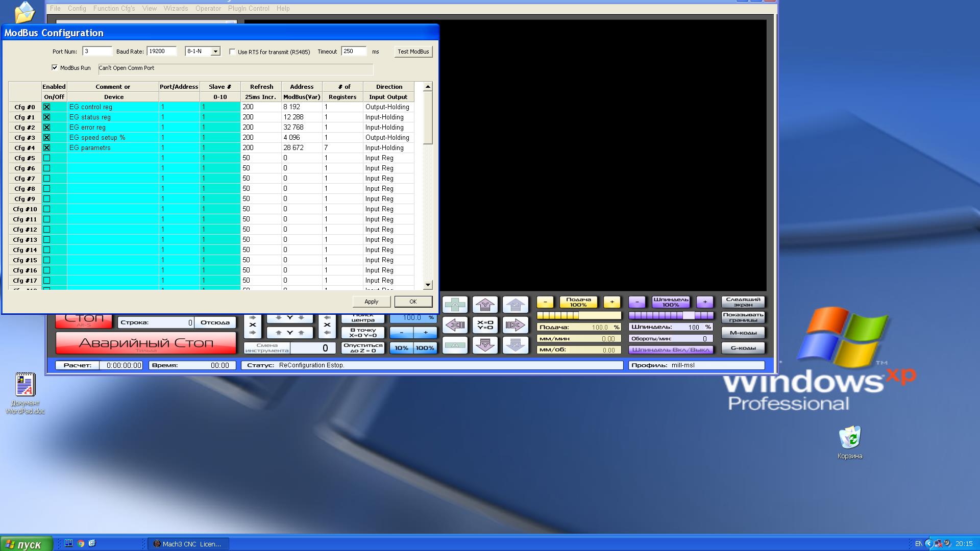Open the PlugIn Control menu

coord(249,8)
